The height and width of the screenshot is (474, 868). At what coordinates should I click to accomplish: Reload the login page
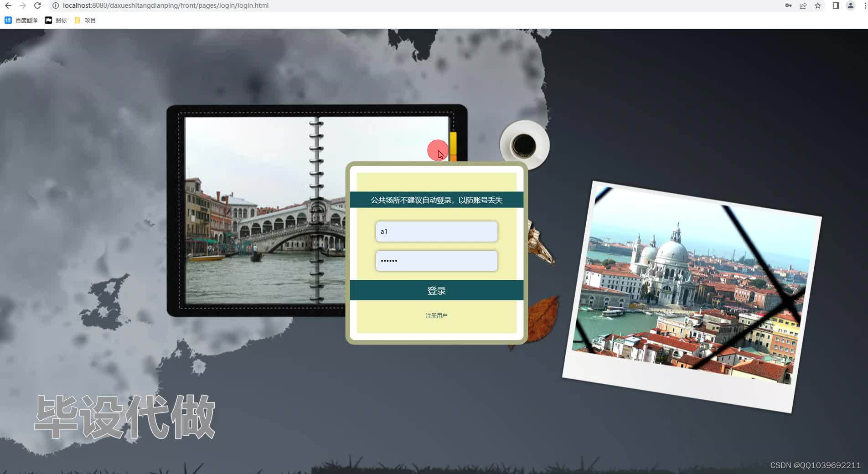[x=37, y=5]
